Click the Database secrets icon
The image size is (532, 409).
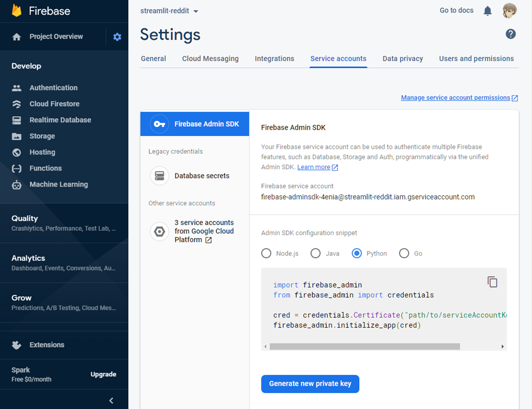point(160,176)
